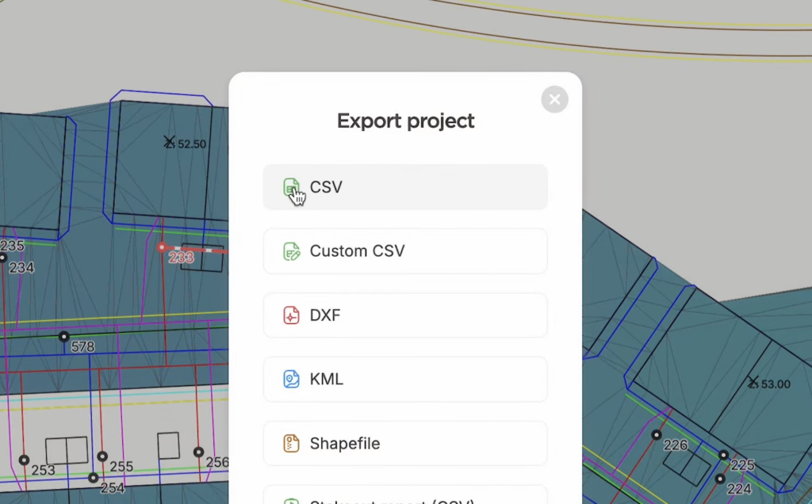The height and width of the screenshot is (504, 812).
Task: Click the blue KML map-pin icon
Action: coord(291,380)
